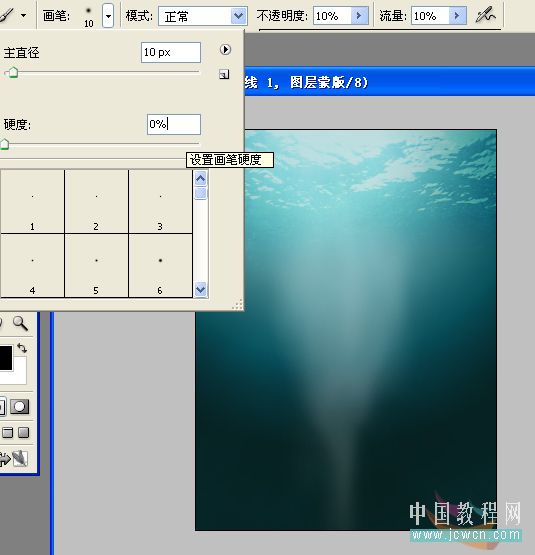Expand the flow slider arrow
Screen dimensions: 535x555
[457, 16]
